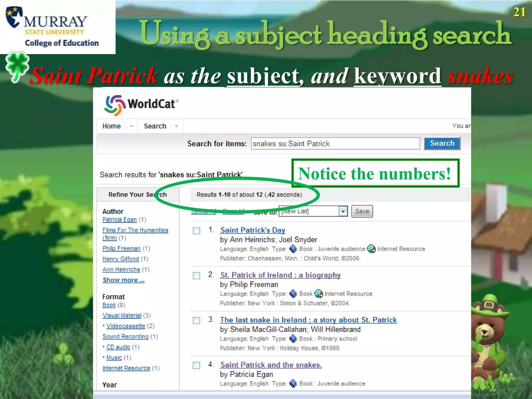This screenshot has height=399, width=532.
Task: Click the blue Search button
Action: point(442,143)
